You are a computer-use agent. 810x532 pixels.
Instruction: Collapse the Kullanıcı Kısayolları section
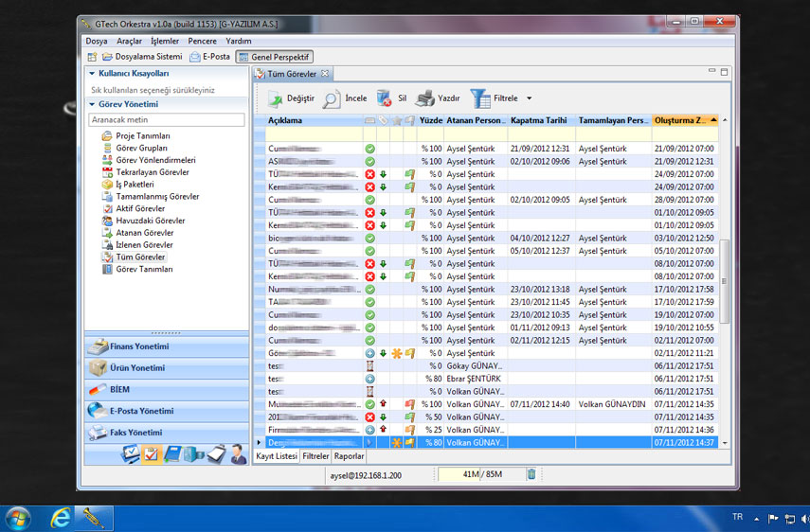click(x=92, y=73)
